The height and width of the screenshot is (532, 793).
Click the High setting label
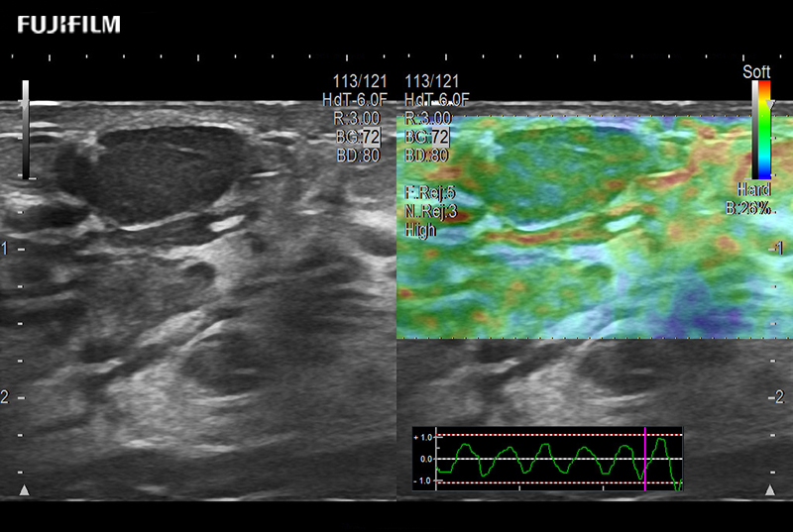point(420,231)
